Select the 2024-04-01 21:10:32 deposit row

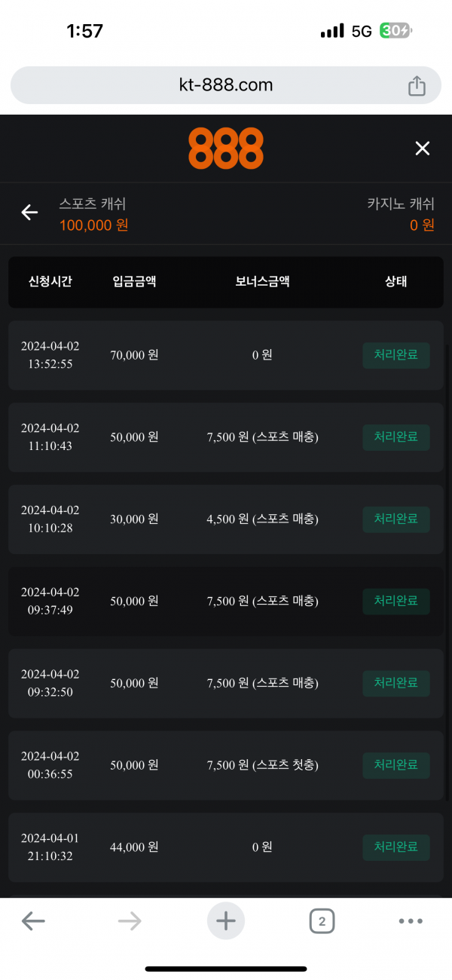coord(226,847)
